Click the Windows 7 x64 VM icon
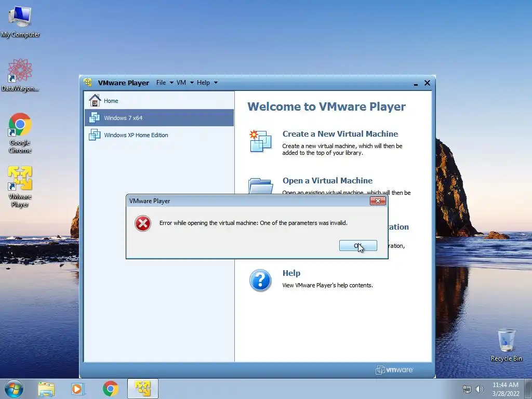 coord(95,118)
